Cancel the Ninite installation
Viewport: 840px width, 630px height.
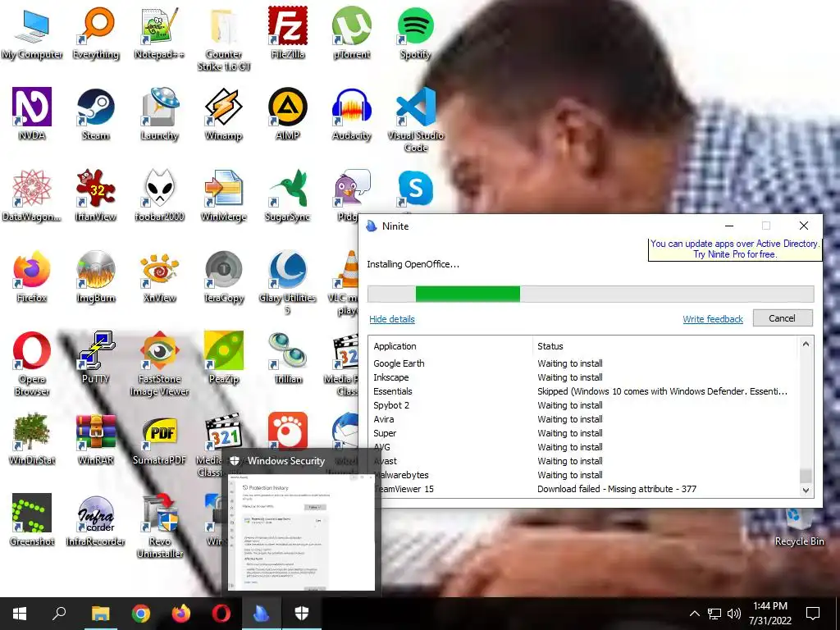(x=782, y=318)
